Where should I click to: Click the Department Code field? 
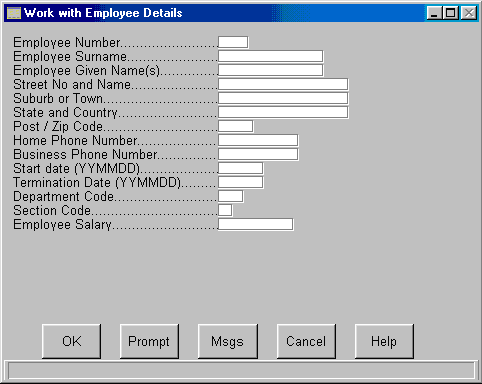click(x=231, y=196)
